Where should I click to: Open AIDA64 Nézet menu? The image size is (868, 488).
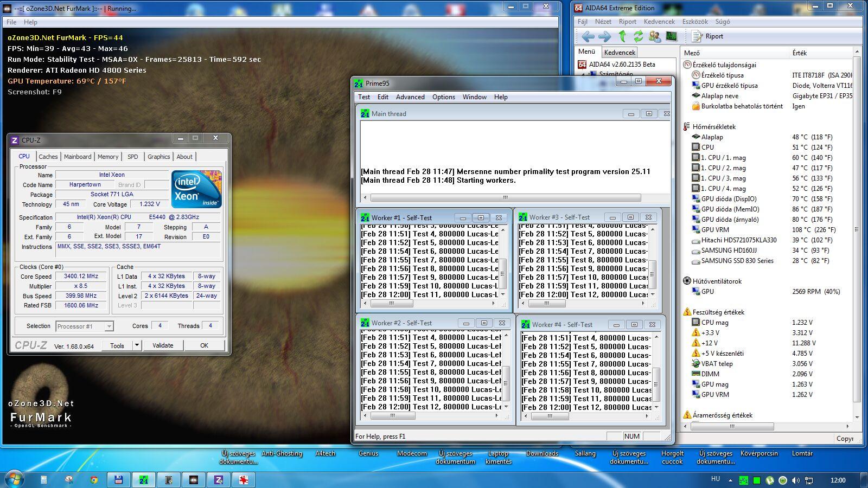[x=603, y=22]
